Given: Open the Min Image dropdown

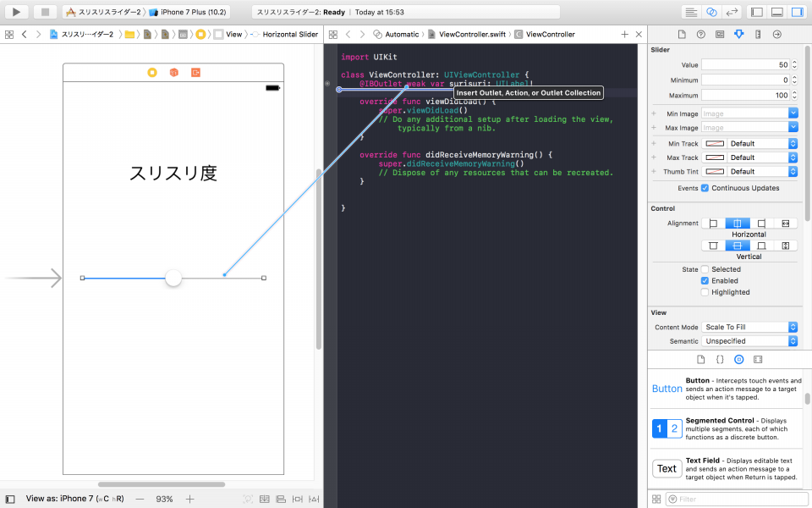Looking at the screenshot, I should tap(793, 113).
